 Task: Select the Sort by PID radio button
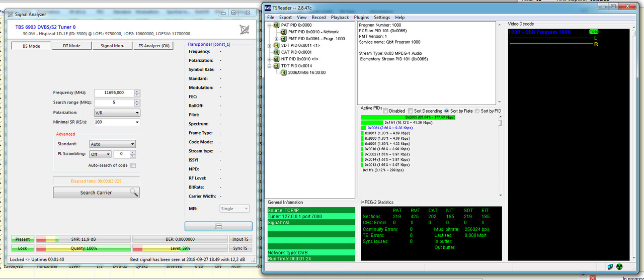click(x=478, y=111)
